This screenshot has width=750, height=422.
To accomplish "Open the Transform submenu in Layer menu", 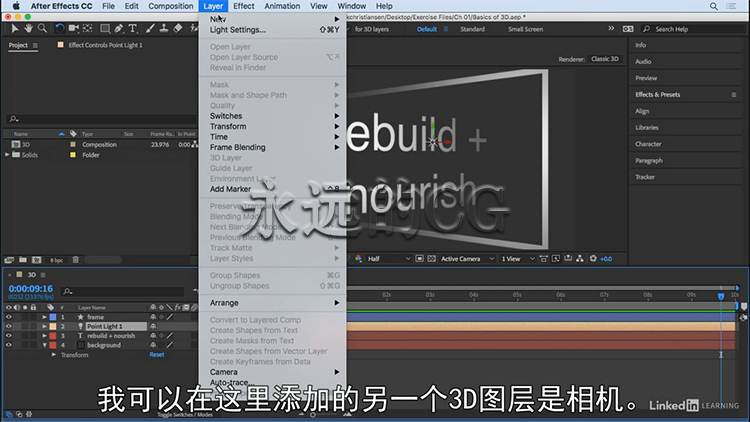I will point(273,126).
